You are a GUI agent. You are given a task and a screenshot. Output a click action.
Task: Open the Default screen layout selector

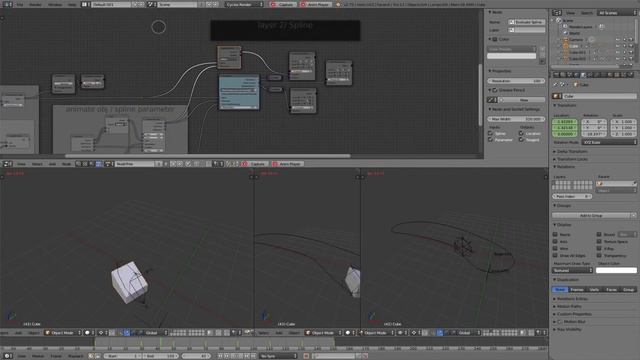point(110,4)
